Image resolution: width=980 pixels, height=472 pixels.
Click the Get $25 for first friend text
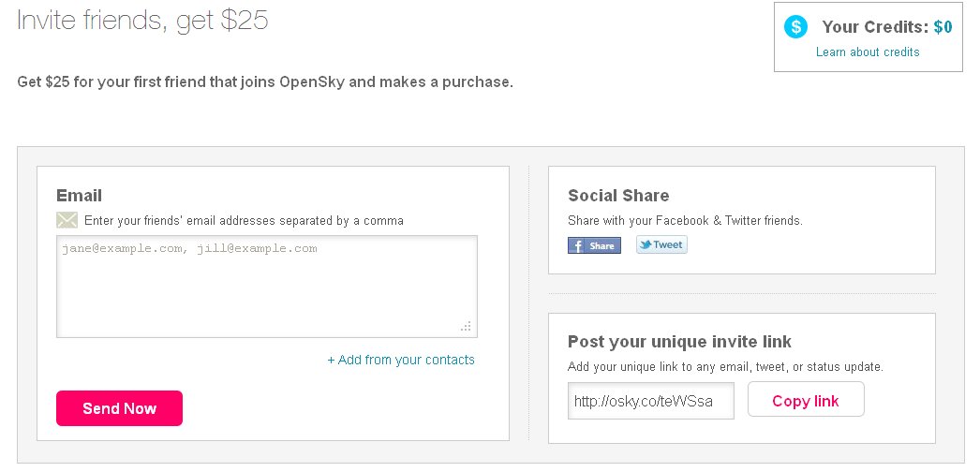tap(265, 81)
